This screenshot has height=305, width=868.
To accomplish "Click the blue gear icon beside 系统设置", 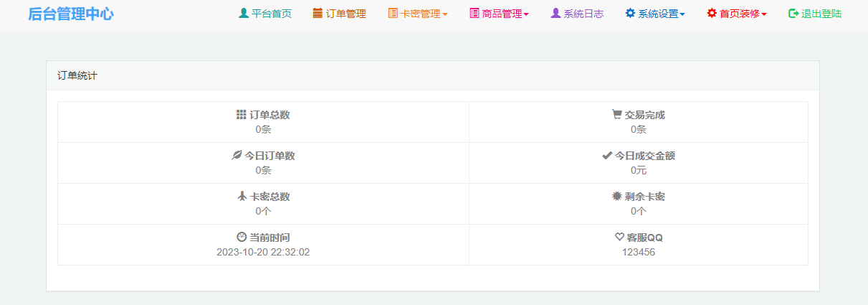I will [x=630, y=13].
